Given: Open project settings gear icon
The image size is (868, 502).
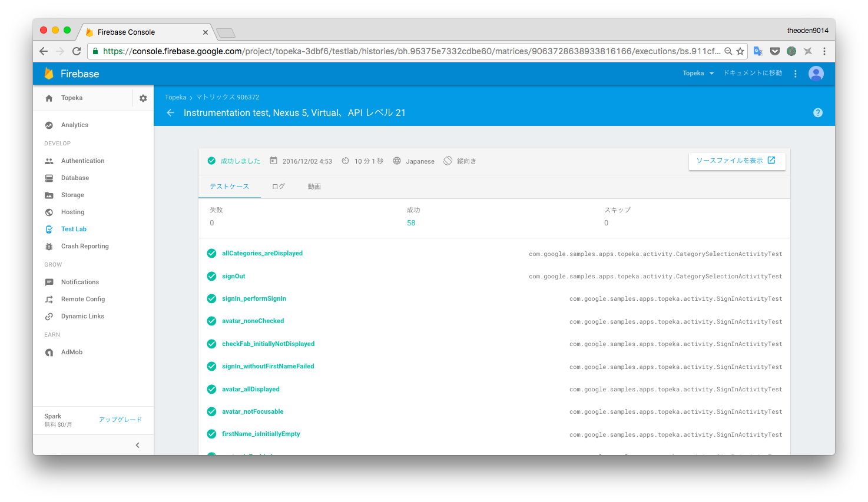Looking at the screenshot, I should pos(143,98).
